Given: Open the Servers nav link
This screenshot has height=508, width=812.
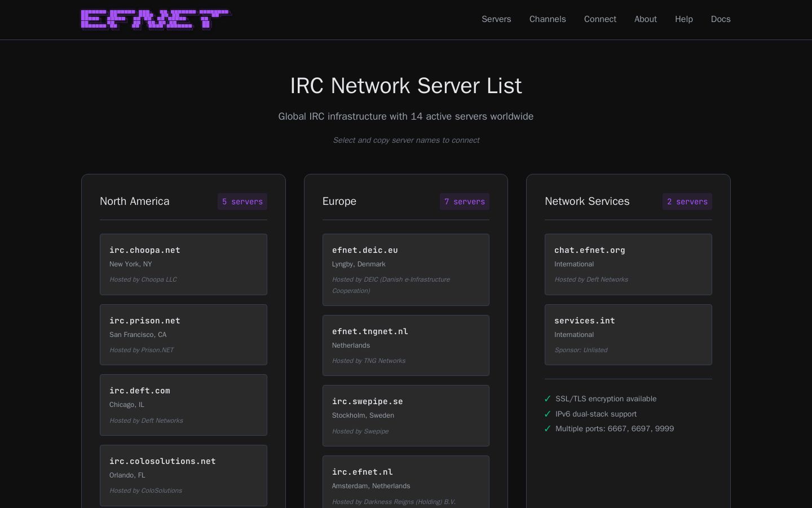Looking at the screenshot, I should (496, 19).
